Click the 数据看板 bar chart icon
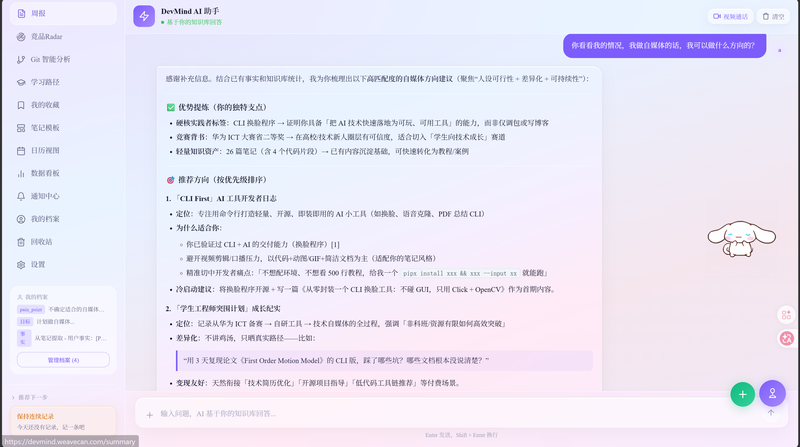This screenshot has width=800, height=447. [21, 173]
